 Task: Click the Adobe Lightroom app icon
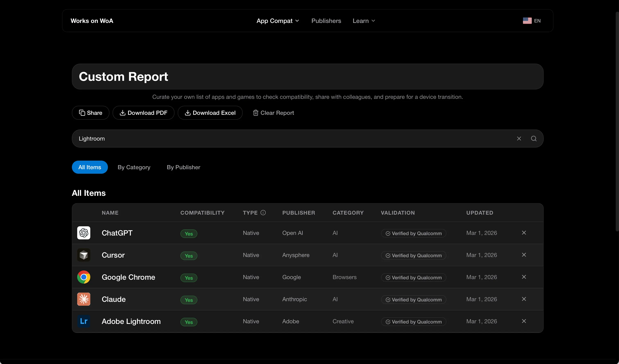tap(84, 321)
